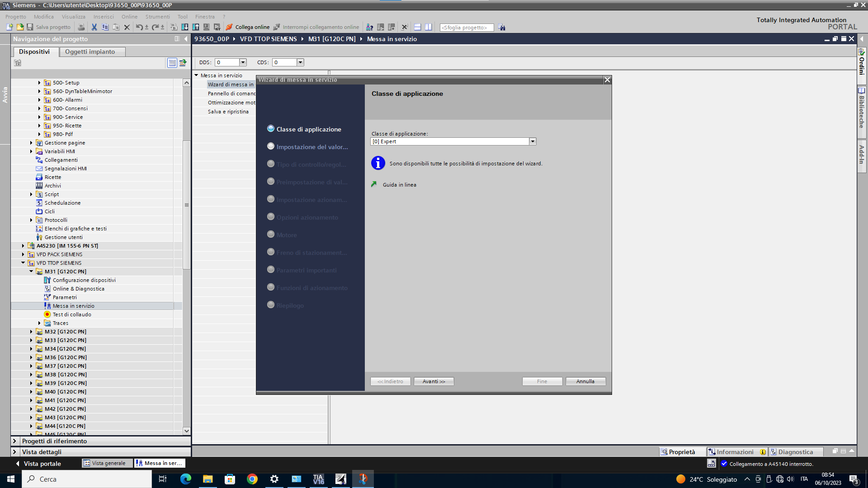
Task: Open the CDS dropdown
Action: pyautogui.click(x=300, y=62)
